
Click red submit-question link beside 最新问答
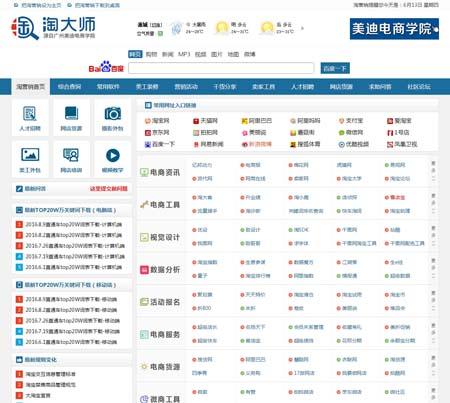tap(109, 189)
